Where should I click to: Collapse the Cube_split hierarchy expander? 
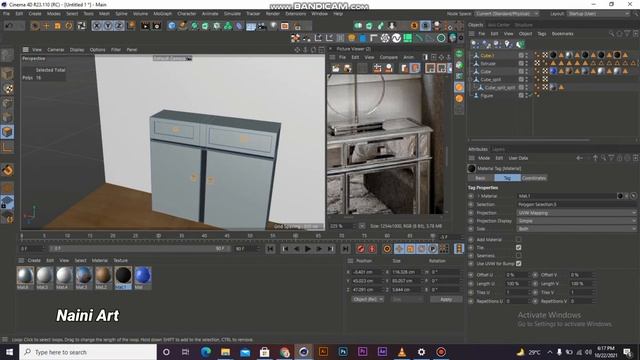click(x=471, y=79)
